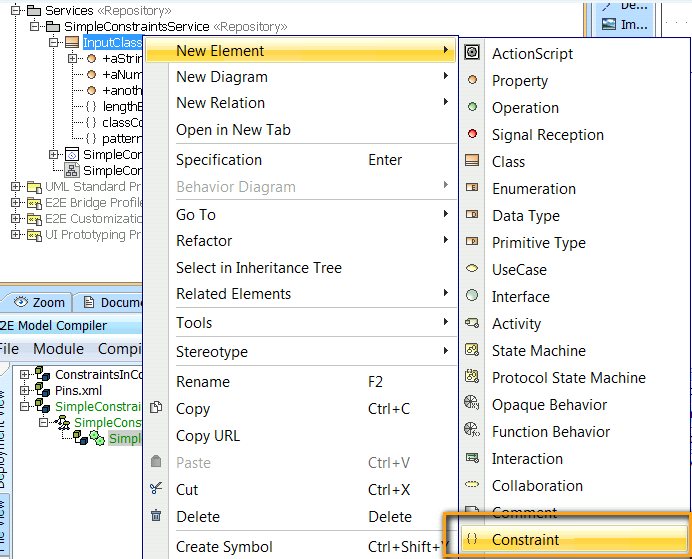
Task: Click Rename in the context menu
Action: click(202, 382)
